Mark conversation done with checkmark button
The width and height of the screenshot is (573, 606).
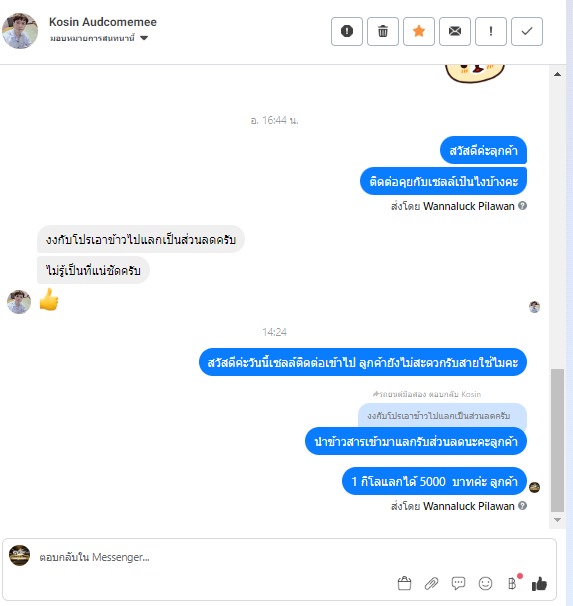(x=527, y=31)
